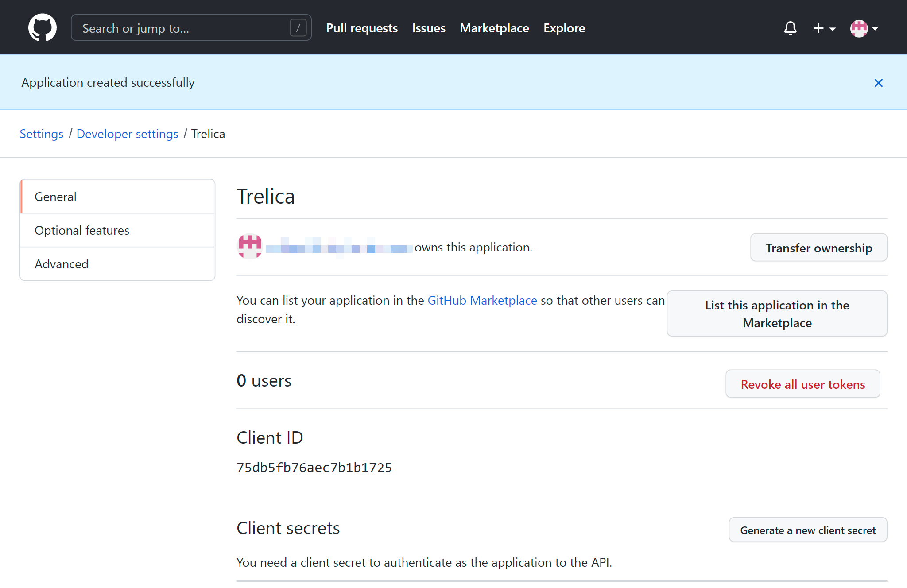This screenshot has height=588, width=907.
Task: Go to Issues in the top navigation
Action: (x=429, y=28)
